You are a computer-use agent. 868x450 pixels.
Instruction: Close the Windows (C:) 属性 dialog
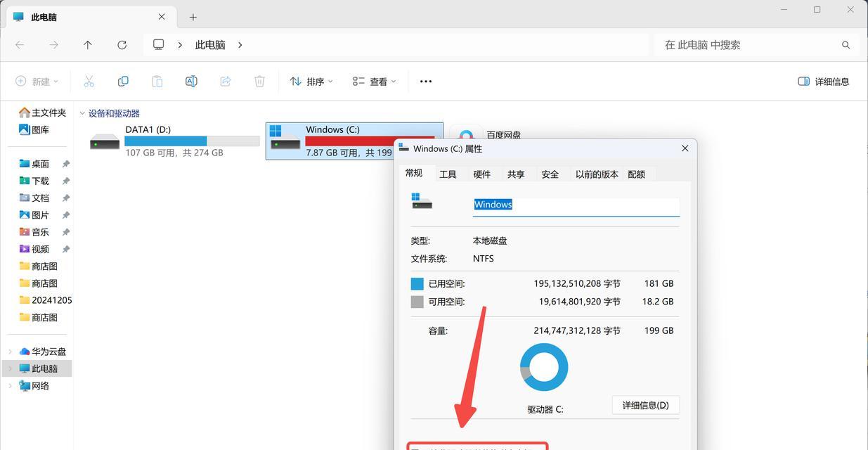coord(685,148)
